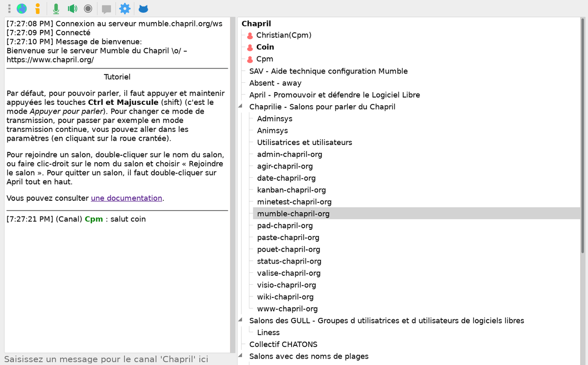Select the admin-chapril-org channel
588x365 pixels.
290,154
